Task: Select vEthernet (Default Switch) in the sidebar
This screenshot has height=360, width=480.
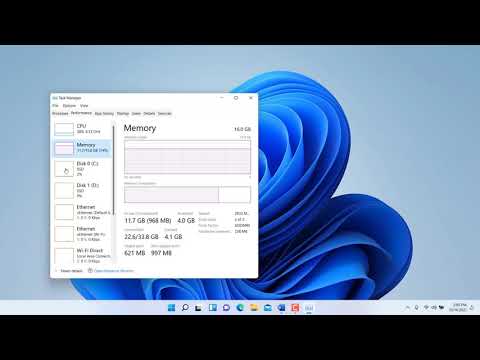Action: 83,212
